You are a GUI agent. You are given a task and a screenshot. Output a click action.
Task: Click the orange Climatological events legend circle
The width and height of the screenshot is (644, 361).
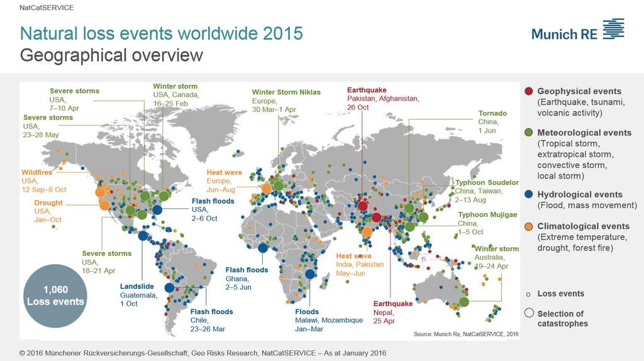point(529,226)
